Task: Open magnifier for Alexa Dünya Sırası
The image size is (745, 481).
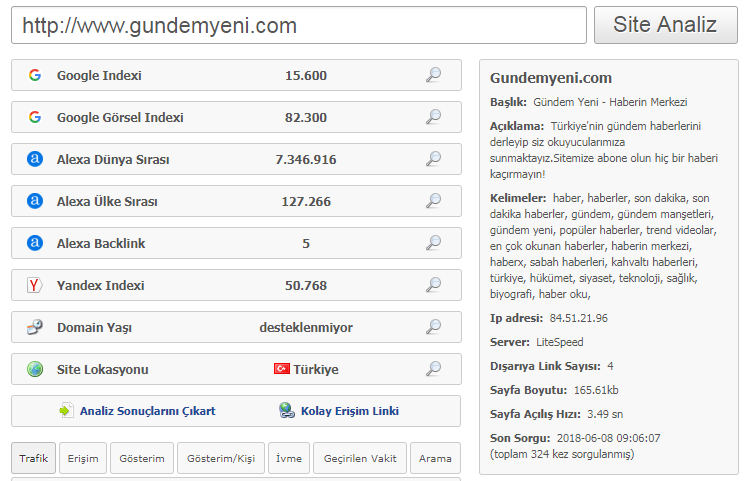Action: coord(433,158)
